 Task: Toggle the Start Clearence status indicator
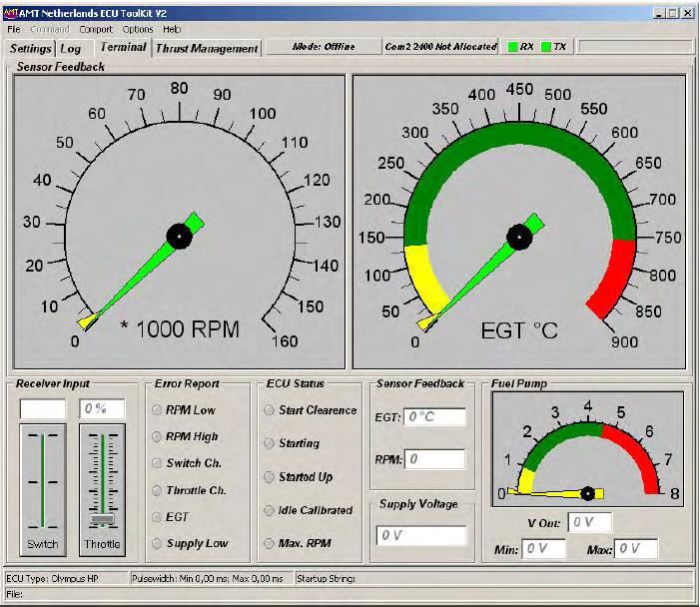(270, 409)
